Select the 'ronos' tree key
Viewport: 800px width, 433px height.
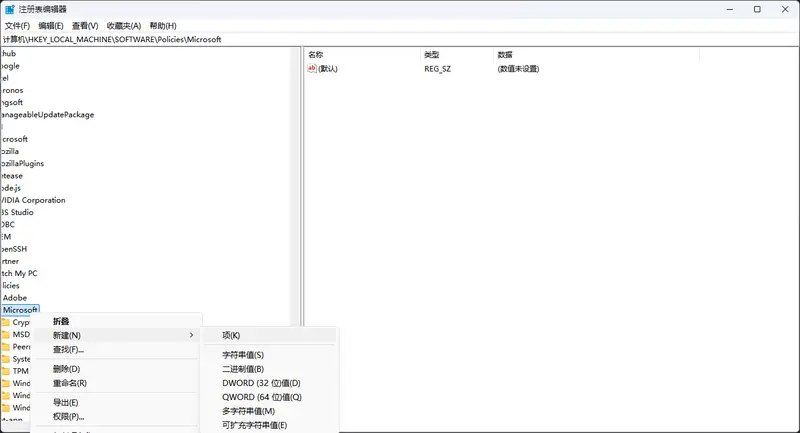click(12, 90)
